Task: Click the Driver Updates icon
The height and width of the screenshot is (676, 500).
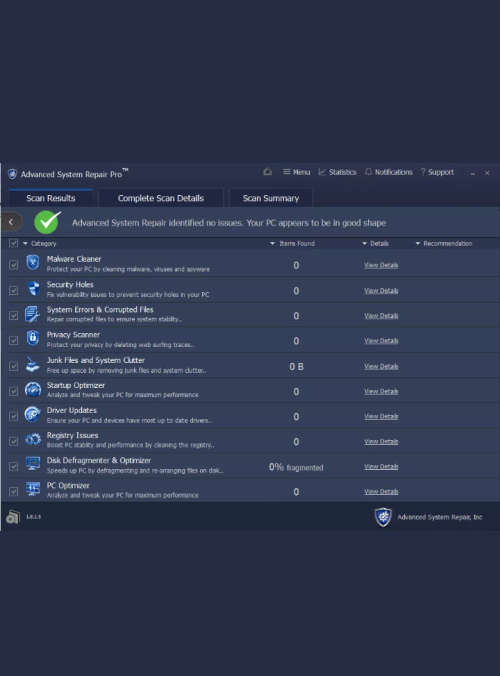Action: click(x=33, y=414)
